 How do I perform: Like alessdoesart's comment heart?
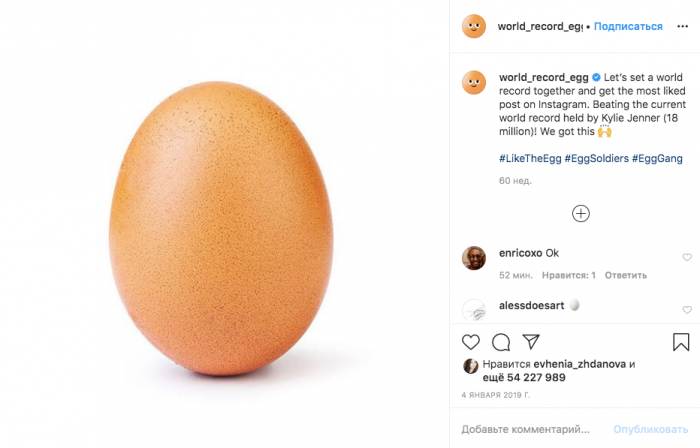[687, 310]
